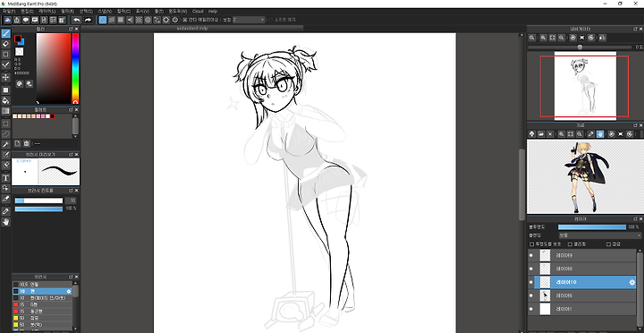Select the Bucket fill tool
Image resolution: width=644 pixels, height=333 pixels.
pos(5,100)
